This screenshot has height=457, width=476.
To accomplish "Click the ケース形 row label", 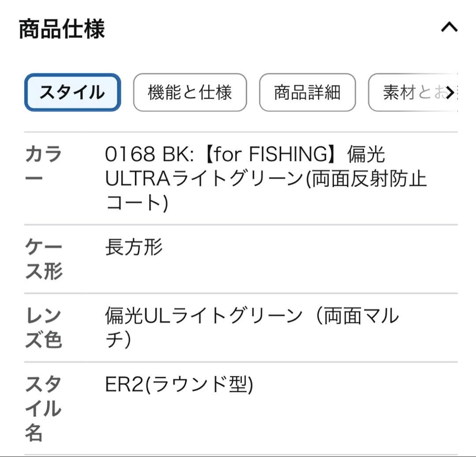I will tap(43, 259).
